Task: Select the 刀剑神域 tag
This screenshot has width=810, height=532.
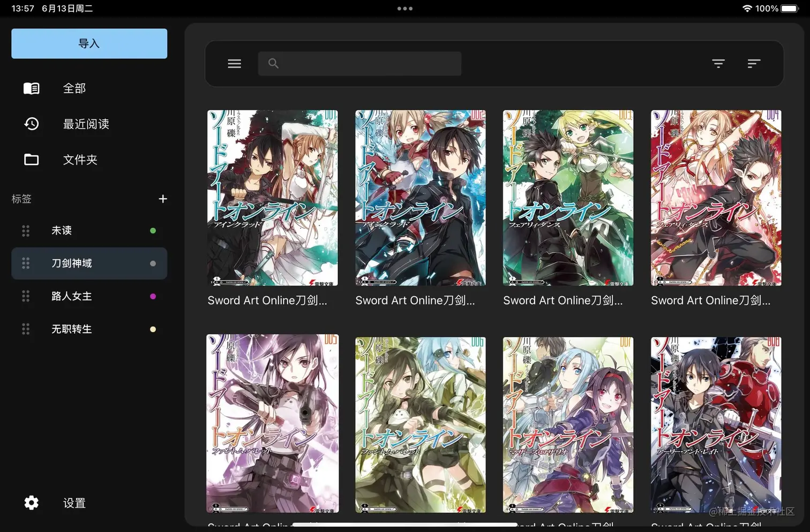Action: click(x=89, y=263)
